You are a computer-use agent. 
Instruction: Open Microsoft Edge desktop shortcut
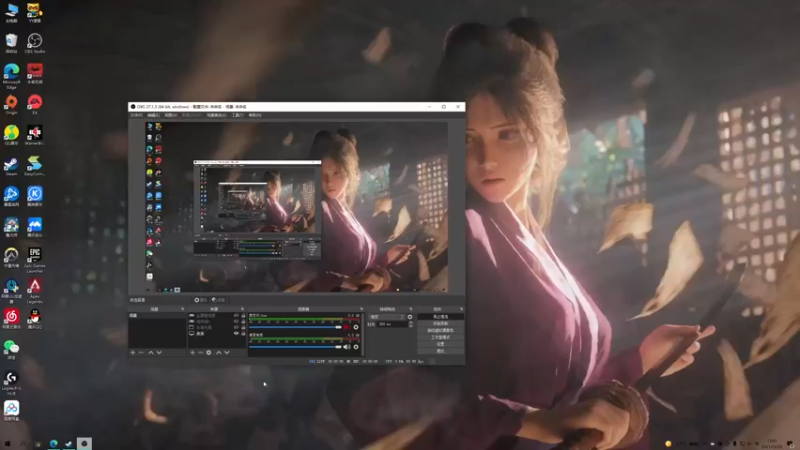point(11,76)
